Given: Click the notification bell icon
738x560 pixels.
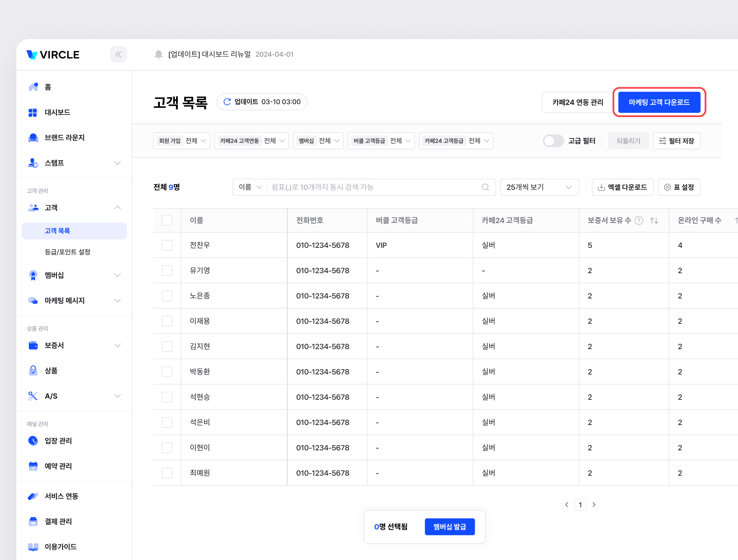Looking at the screenshot, I should [158, 54].
